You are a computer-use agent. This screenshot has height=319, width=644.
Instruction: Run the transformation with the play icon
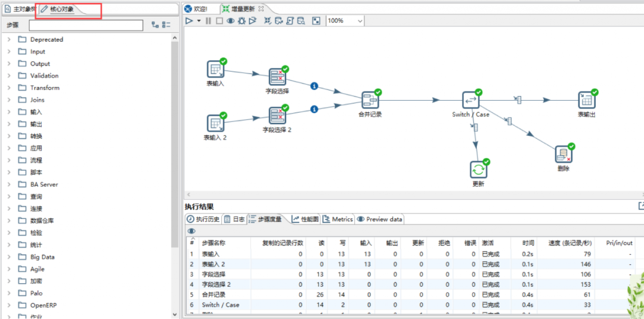tap(189, 20)
